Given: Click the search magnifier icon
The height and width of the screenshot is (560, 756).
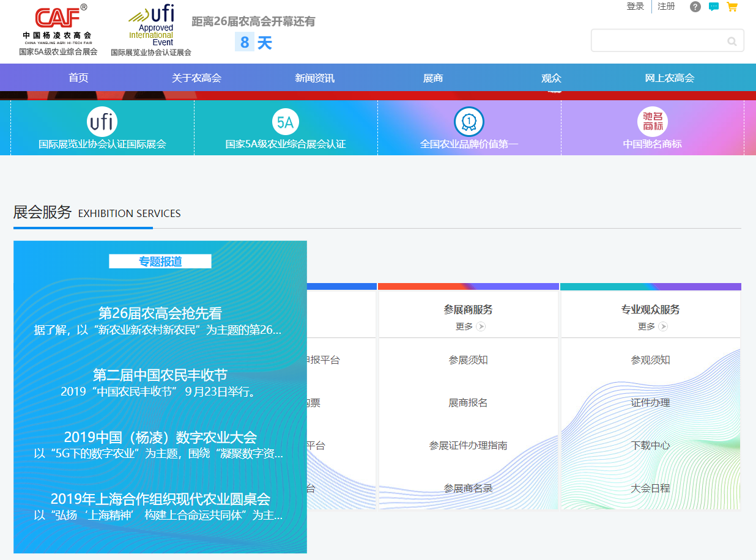Looking at the screenshot, I should coord(732,41).
